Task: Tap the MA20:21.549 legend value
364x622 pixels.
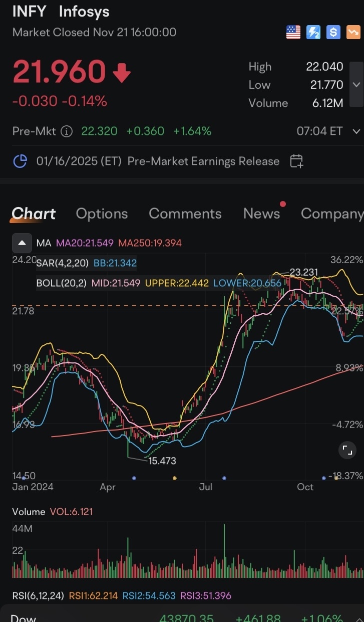Action: point(84,243)
